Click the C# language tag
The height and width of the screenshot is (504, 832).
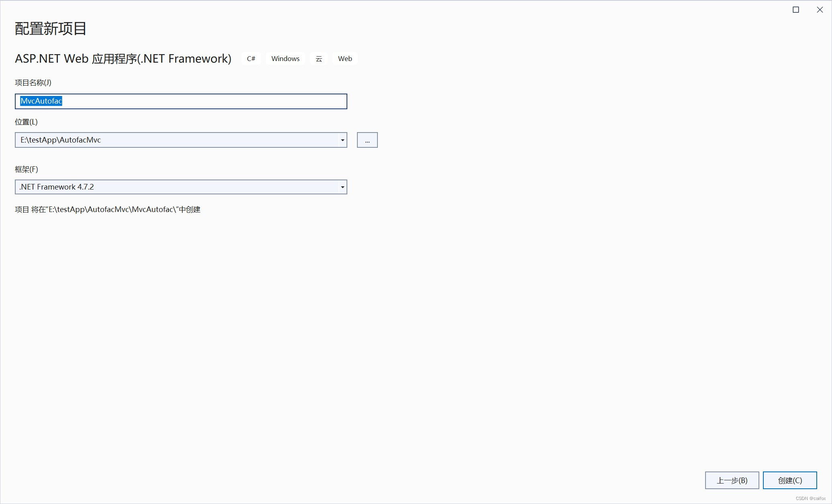click(x=251, y=59)
